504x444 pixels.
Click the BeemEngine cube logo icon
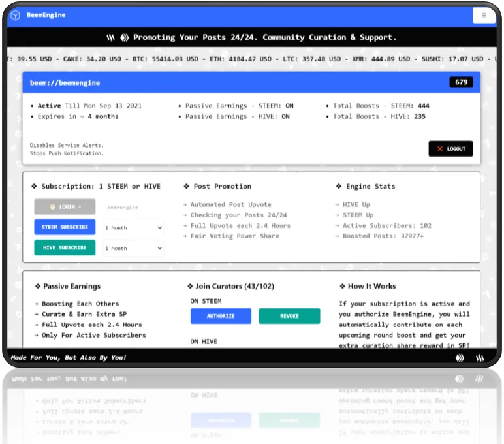coord(16,15)
